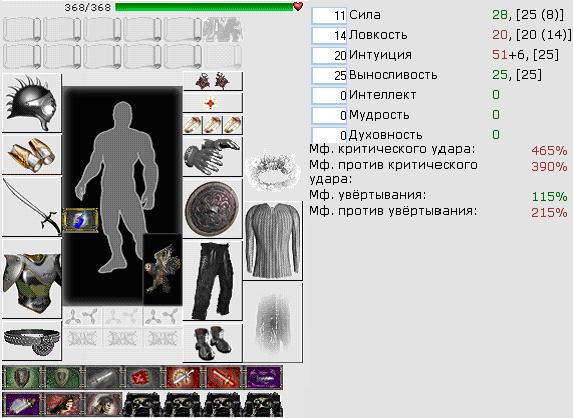Click the 390% anti-critical value
Screen dimensions: 573x418
click(549, 167)
